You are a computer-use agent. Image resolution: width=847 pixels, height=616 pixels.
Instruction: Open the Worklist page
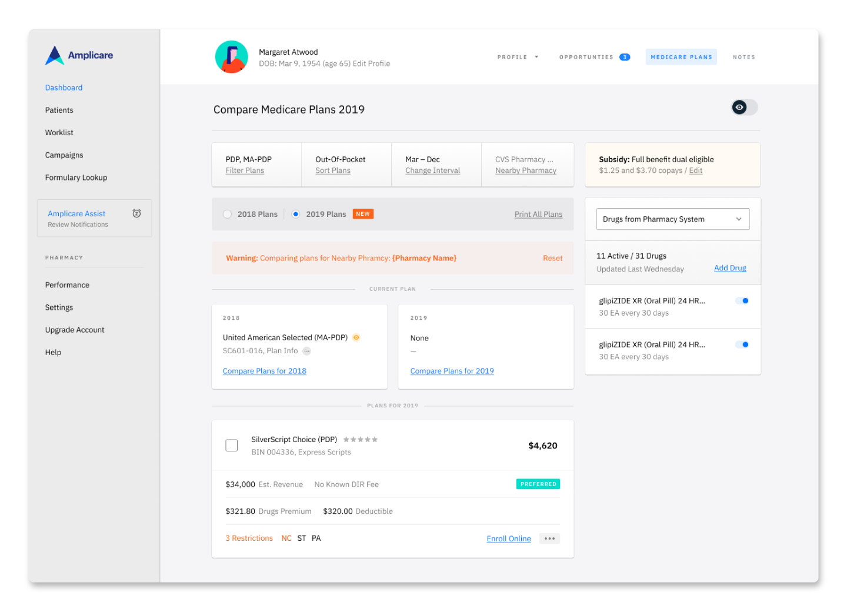pos(59,133)
